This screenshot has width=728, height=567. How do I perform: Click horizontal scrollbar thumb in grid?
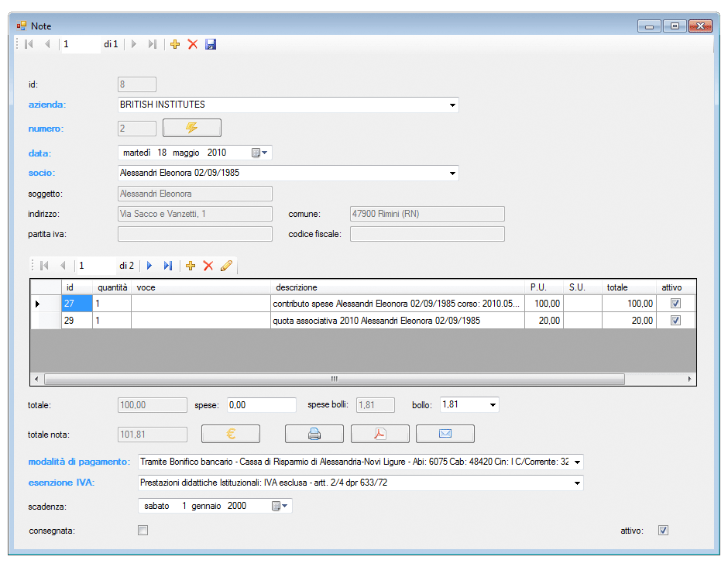pos(335,379)
